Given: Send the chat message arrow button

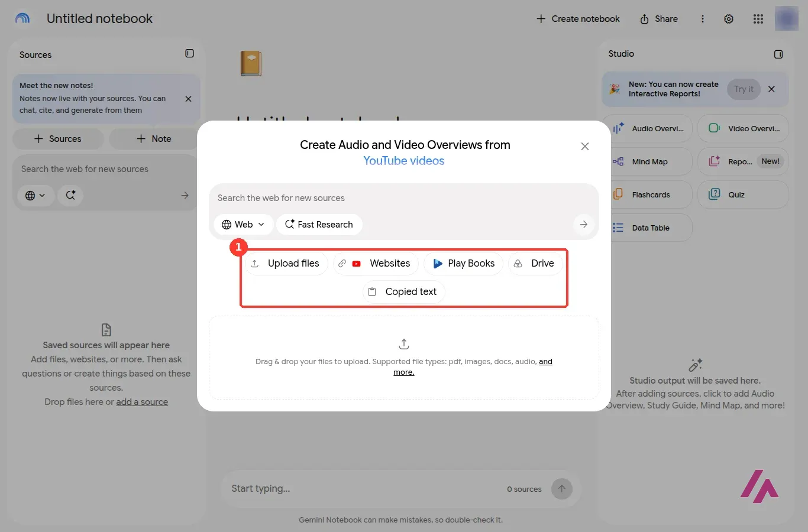Looking at the screenshot, I should (x=562, y=489).
